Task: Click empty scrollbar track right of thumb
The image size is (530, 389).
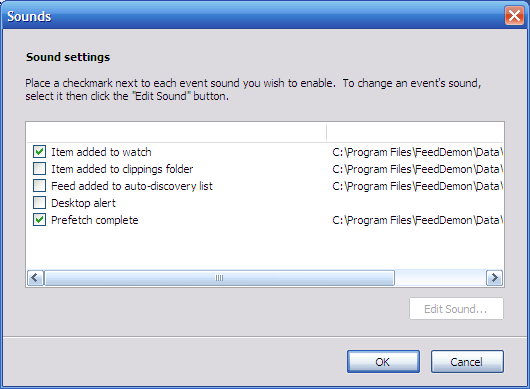Action: click(x=440, y=278)
